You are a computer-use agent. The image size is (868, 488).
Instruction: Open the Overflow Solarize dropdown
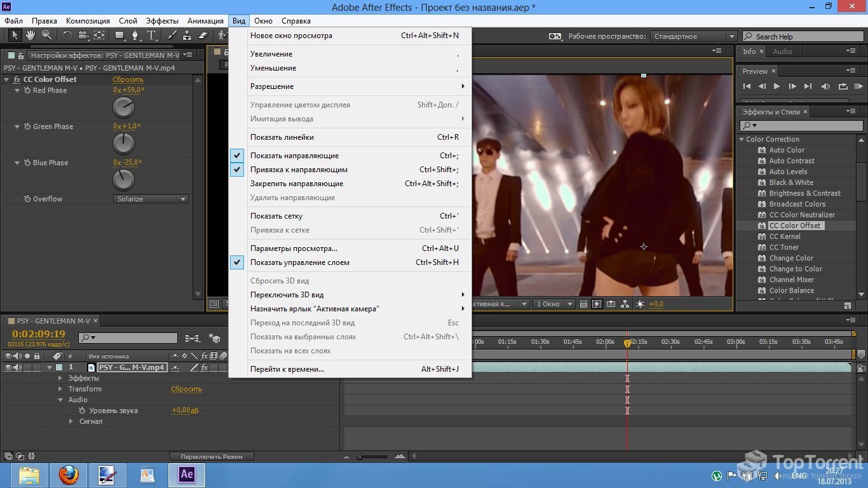[151, 199]
